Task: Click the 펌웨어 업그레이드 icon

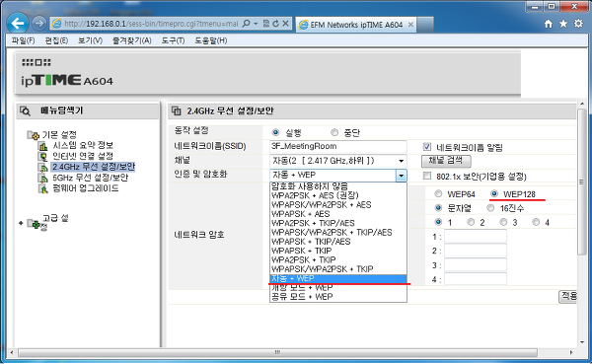Action: 43,188
